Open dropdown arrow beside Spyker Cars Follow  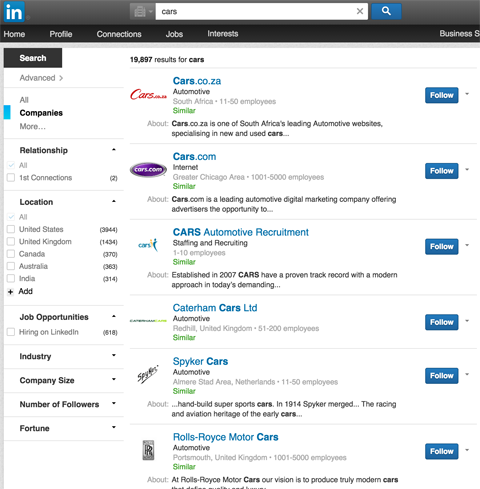tap(467, 375)
